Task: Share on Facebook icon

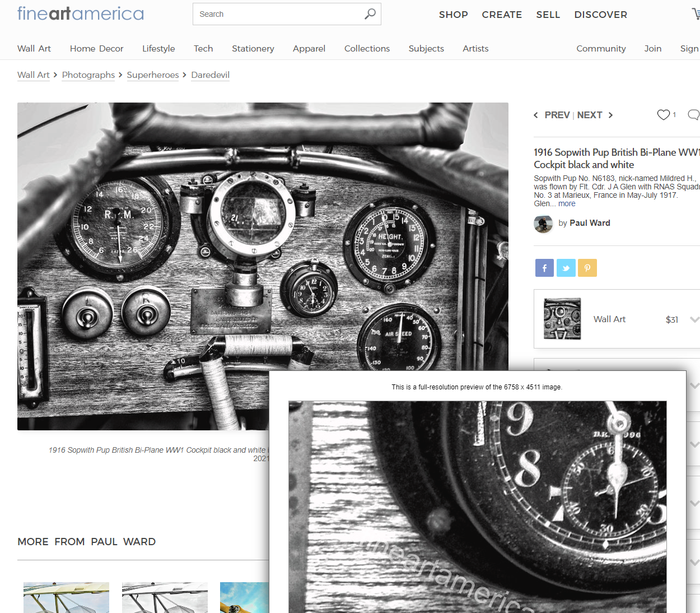Action: point(544,268)
